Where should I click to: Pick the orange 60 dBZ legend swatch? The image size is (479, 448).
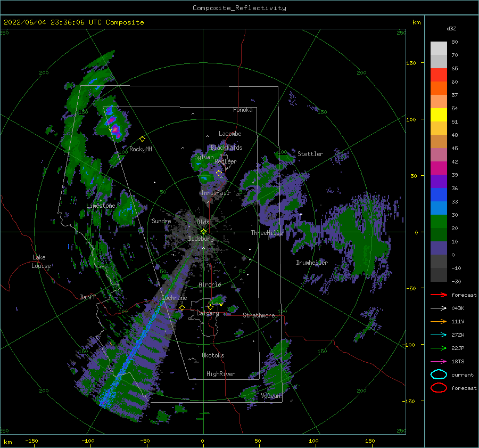click(439, 88)
